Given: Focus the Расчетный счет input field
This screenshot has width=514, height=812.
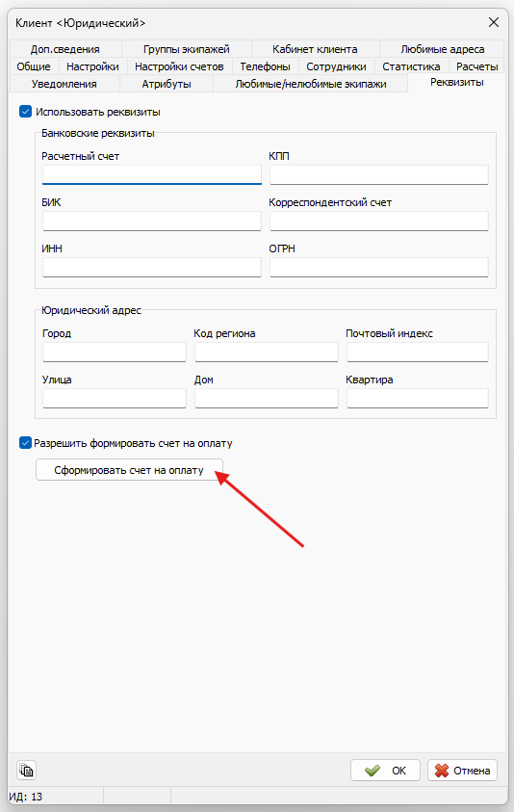Looking at the screenshot, I should pyautogui.click(x=152, y=174).
